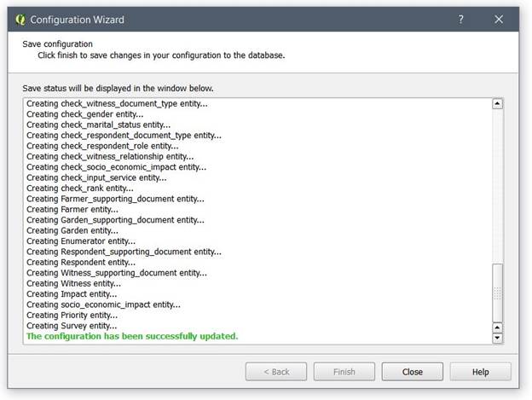Screen dimensions: 532x400
Task: Click the bottom-most scroll down arrow
Action: [497, 338]
